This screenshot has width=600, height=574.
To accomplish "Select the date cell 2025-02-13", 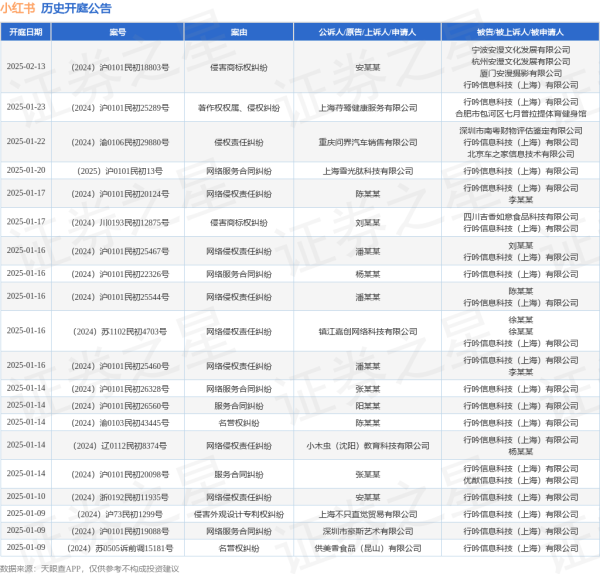I will point(26,67).
